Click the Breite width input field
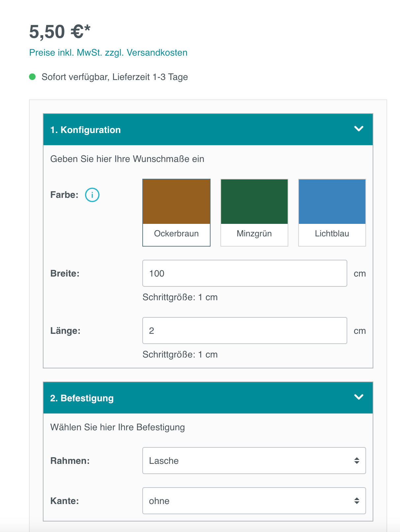This screenshot has width=400, height=532. [244, 273]
